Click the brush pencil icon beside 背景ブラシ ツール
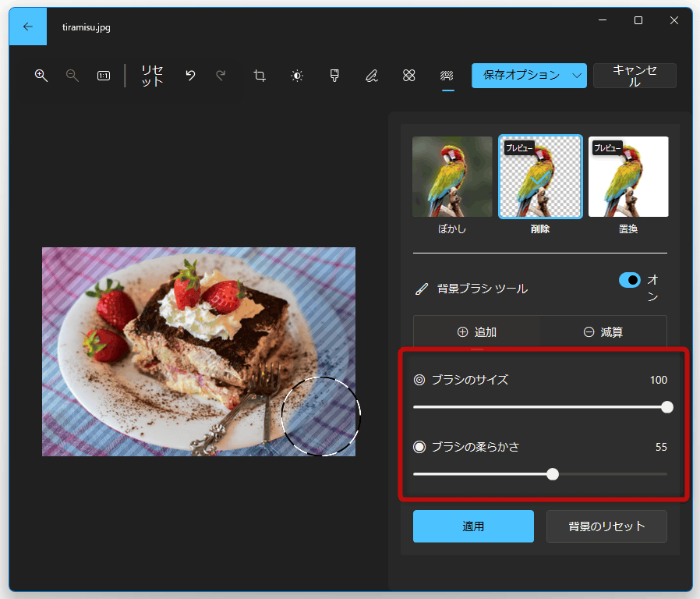 pos(422,289)
